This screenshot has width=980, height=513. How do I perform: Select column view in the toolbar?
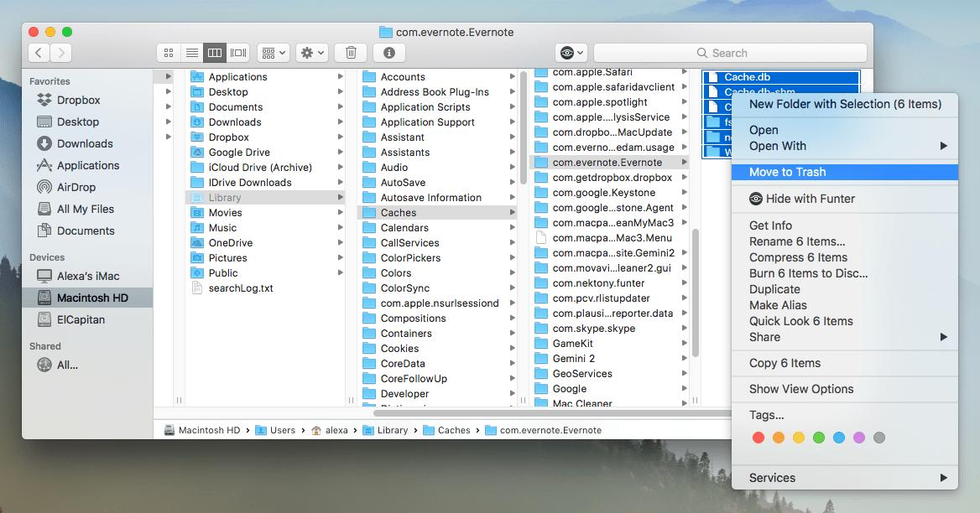coord(215,52)
